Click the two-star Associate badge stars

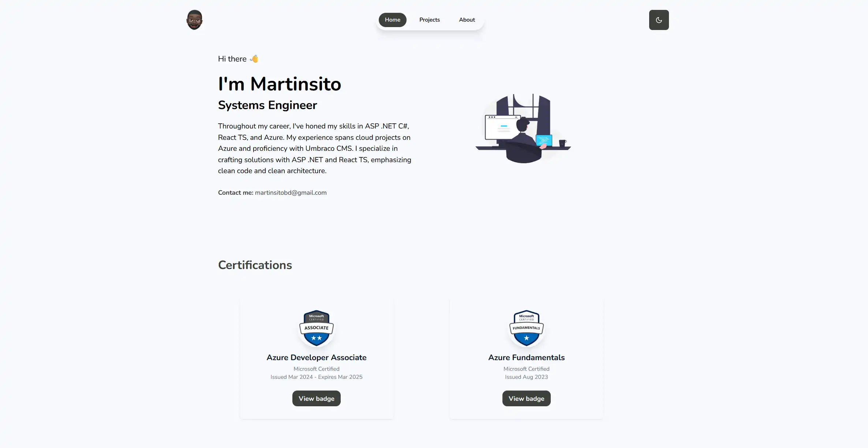316,337
